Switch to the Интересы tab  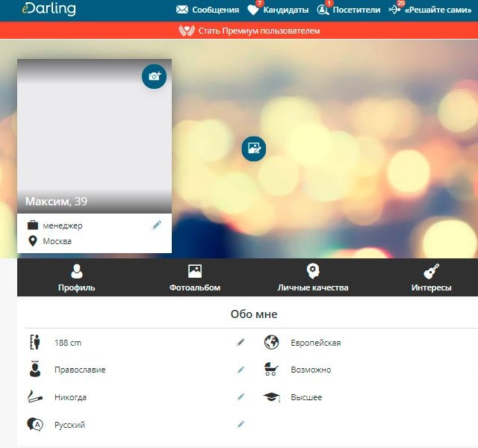point(431,279)
